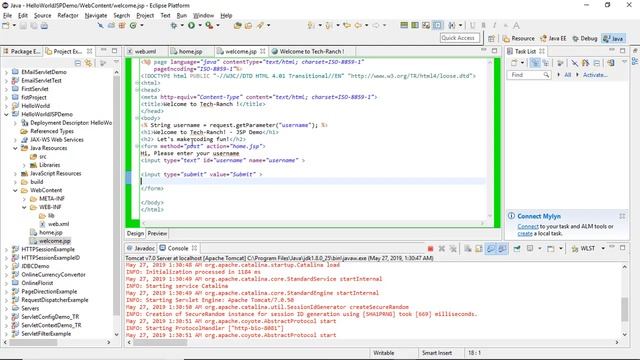
Task: Collapse the Java Resources node
Action: [x=15, y=148]
